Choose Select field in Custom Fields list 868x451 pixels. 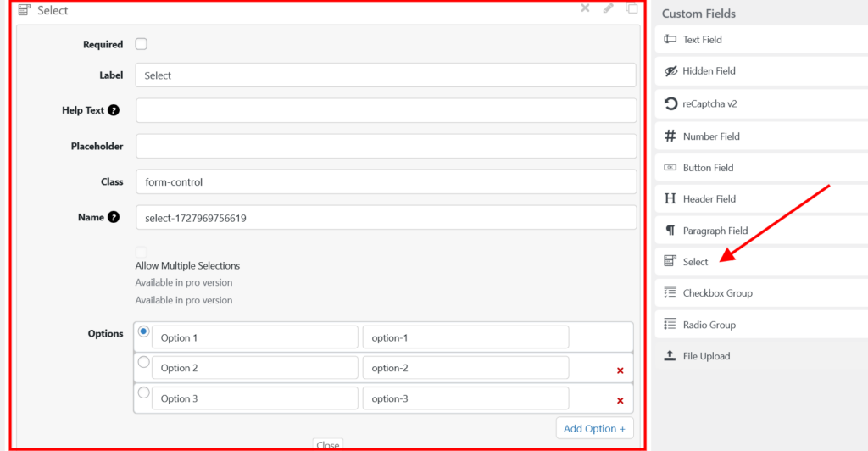[x=695, y=262]
